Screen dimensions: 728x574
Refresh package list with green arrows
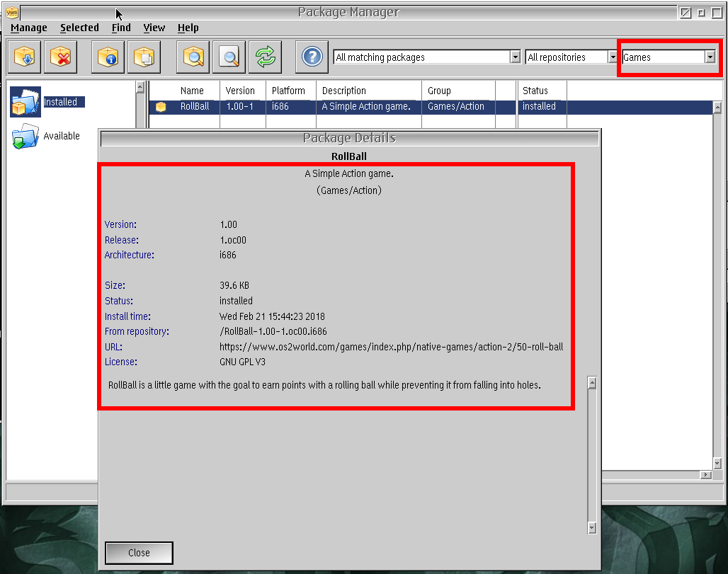pyautogui.click(x=265, y=57)
